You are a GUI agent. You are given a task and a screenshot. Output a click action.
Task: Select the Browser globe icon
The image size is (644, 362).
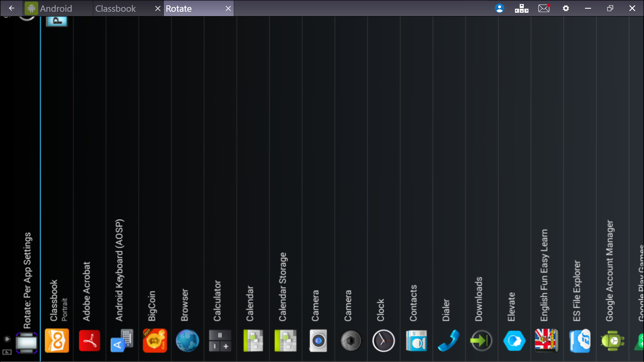point(187,341)
